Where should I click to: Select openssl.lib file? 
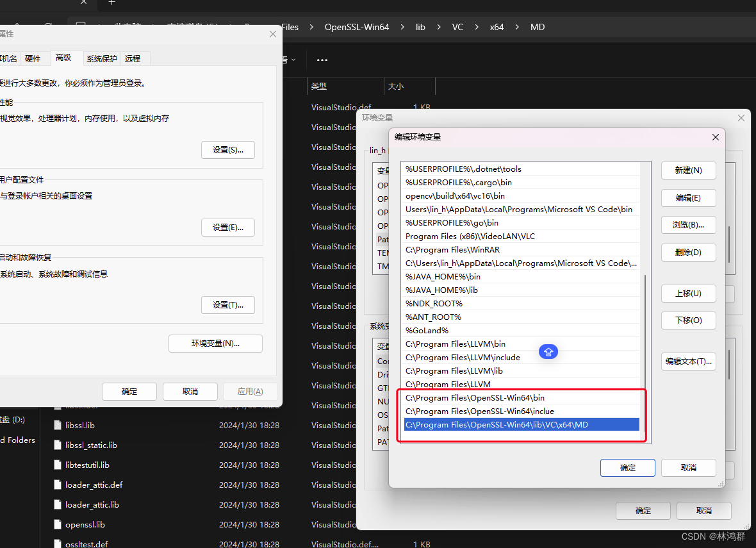click(85, 524)
